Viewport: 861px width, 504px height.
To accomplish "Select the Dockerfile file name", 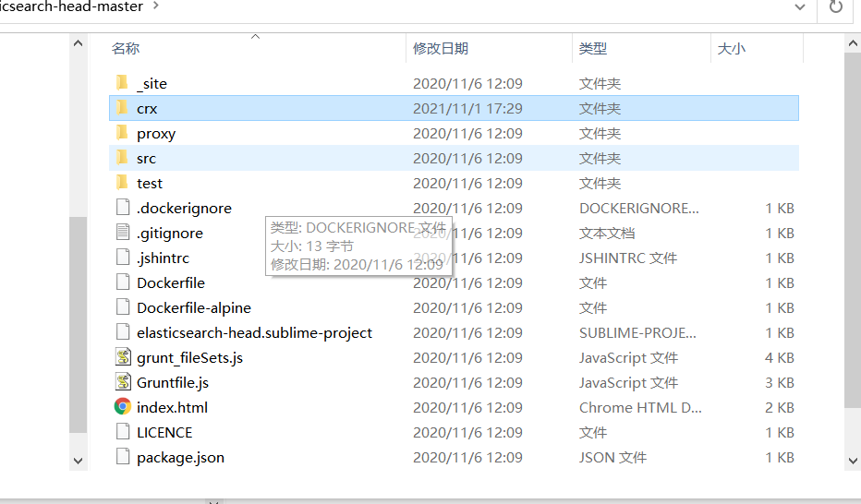I will click(171, 283).
